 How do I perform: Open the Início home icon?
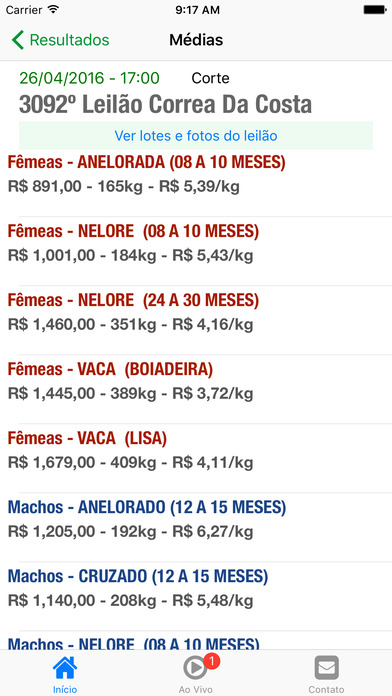click(65, 668)
